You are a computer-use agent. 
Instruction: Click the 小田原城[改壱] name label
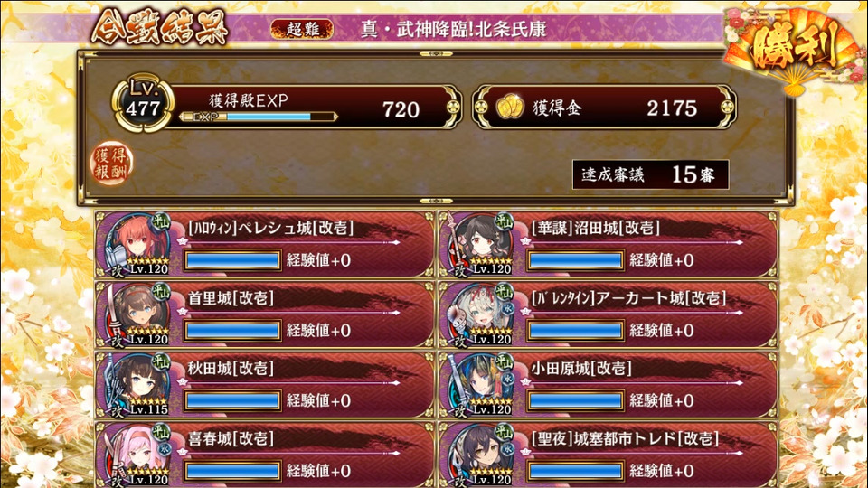[581, 369]
